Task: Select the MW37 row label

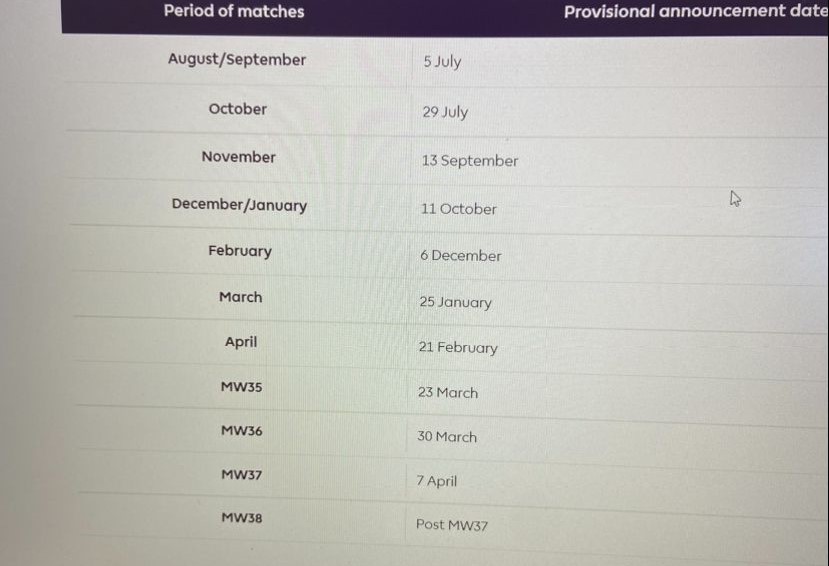Action: [241, 475]
